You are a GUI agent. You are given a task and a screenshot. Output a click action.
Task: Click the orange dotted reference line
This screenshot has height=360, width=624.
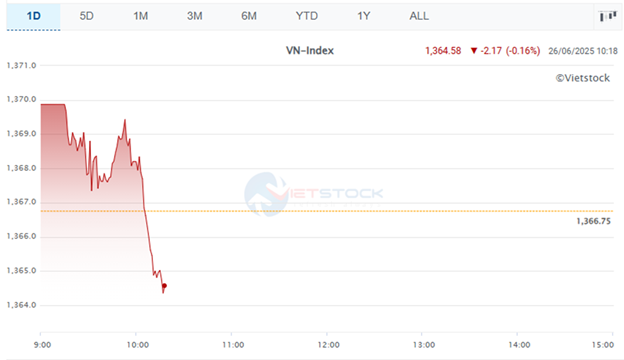click(x=327, y=211)
